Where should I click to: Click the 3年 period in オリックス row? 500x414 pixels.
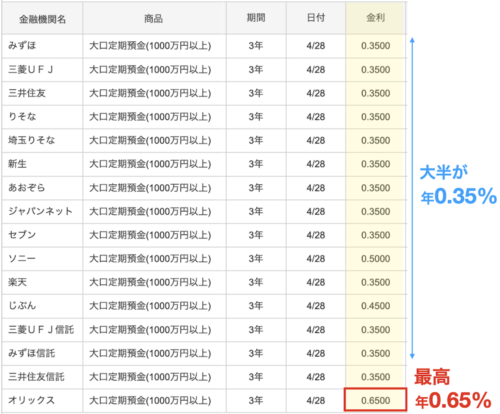click(x=256, y=401)
